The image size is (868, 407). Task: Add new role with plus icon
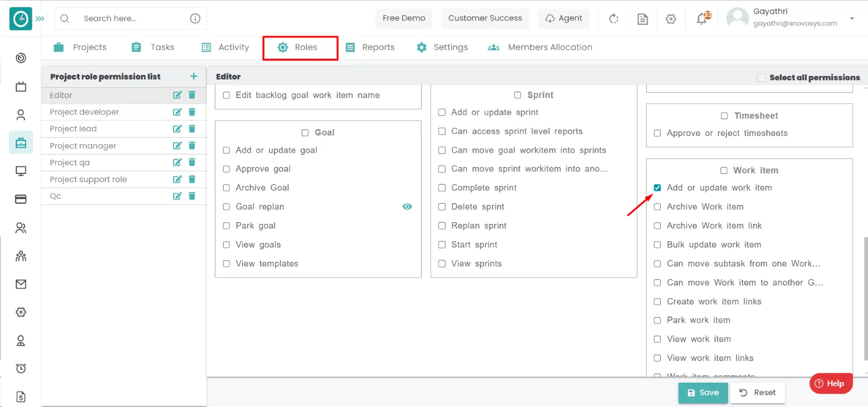(x=194, y=76)
